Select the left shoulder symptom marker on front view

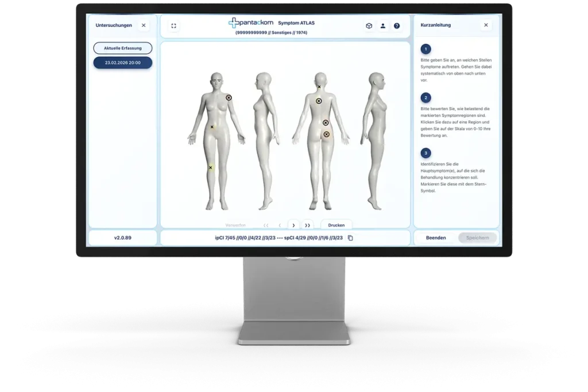(x=229, y=98)
